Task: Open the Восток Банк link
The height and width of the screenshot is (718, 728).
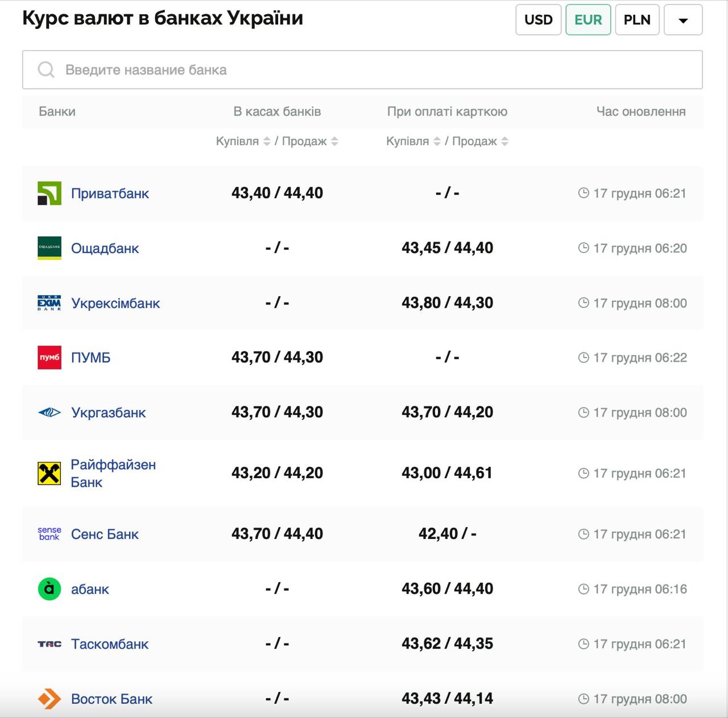Action: pos(111,699)
